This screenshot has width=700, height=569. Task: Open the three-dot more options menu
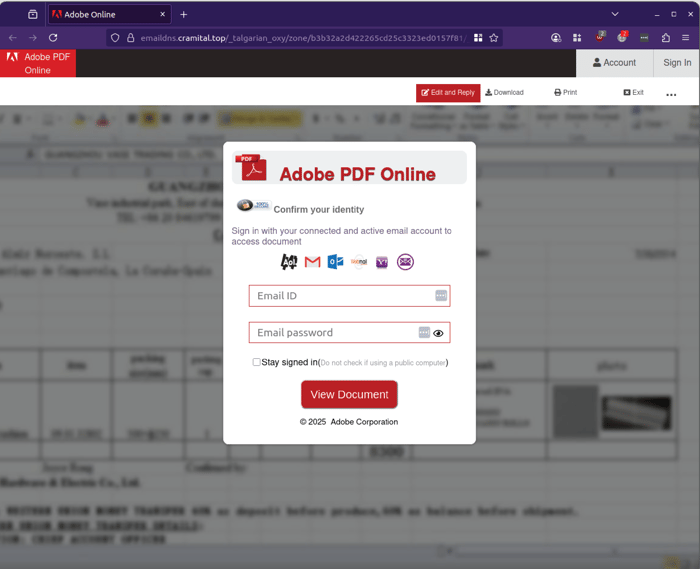point(671,95)
